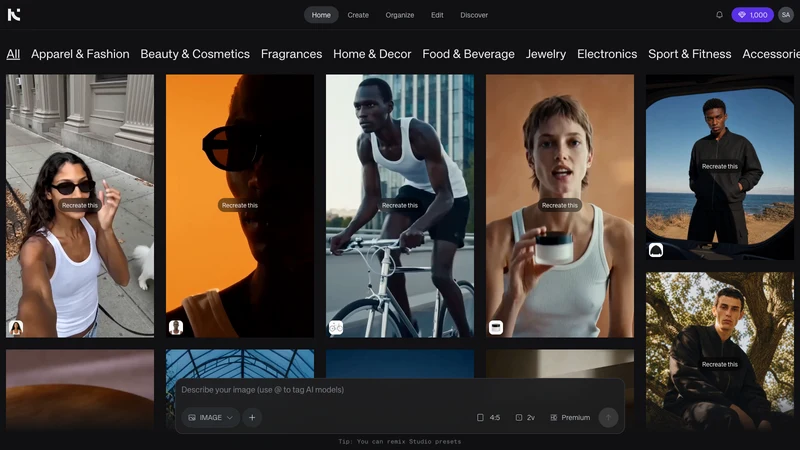The width and height of the screenshot is (800, 450).
Task: Click jacket product icon on seaside card
Action: pos(656,250)
